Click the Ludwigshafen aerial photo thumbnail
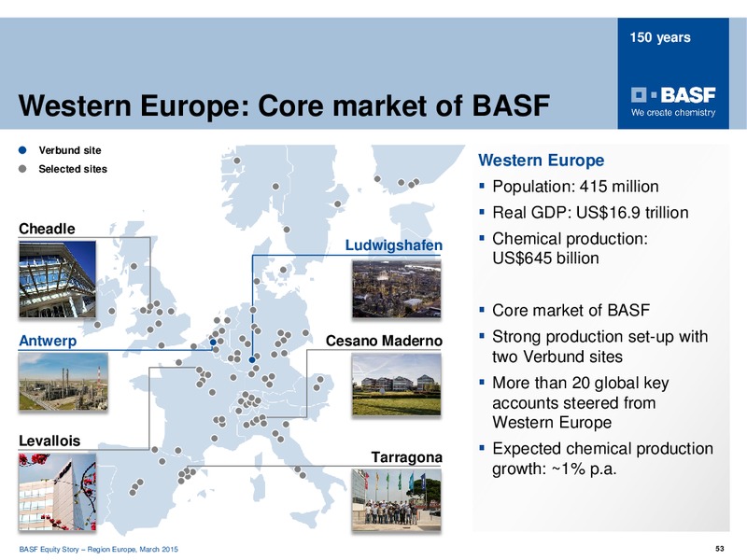The image size is (747, 560). coord(396,288)
